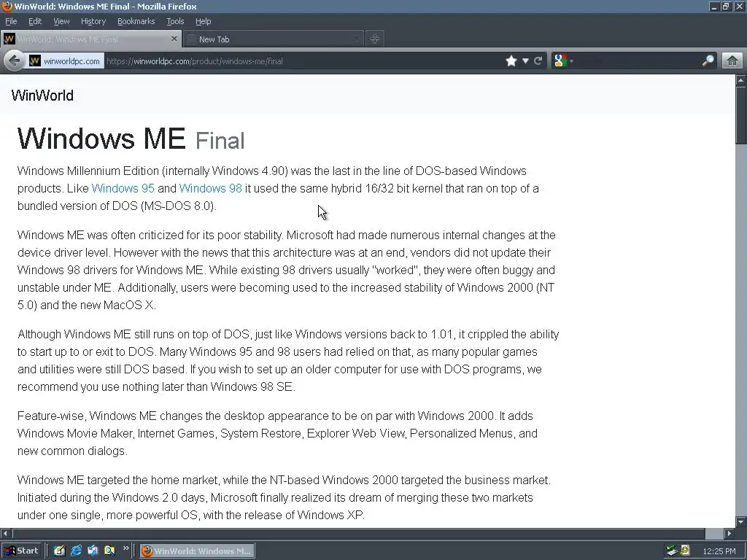
Task: Click the horizontal scrollbar left arrow
Action: coord(5,533)
